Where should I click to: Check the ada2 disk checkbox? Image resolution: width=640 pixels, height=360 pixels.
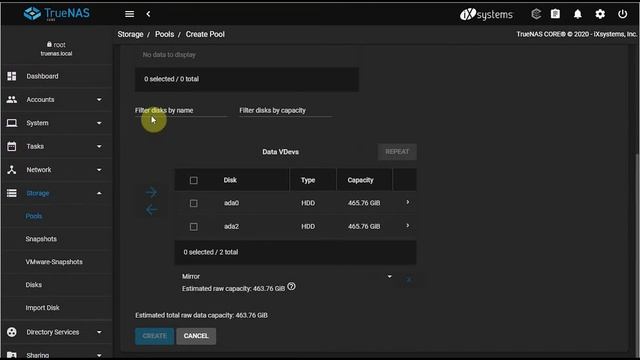click(193, 226)
